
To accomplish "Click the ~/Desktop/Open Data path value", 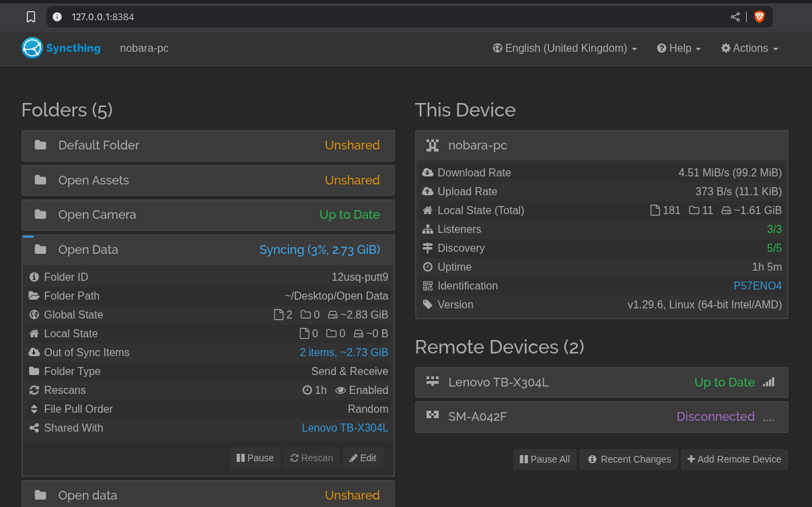I will (x=336, y=296).
